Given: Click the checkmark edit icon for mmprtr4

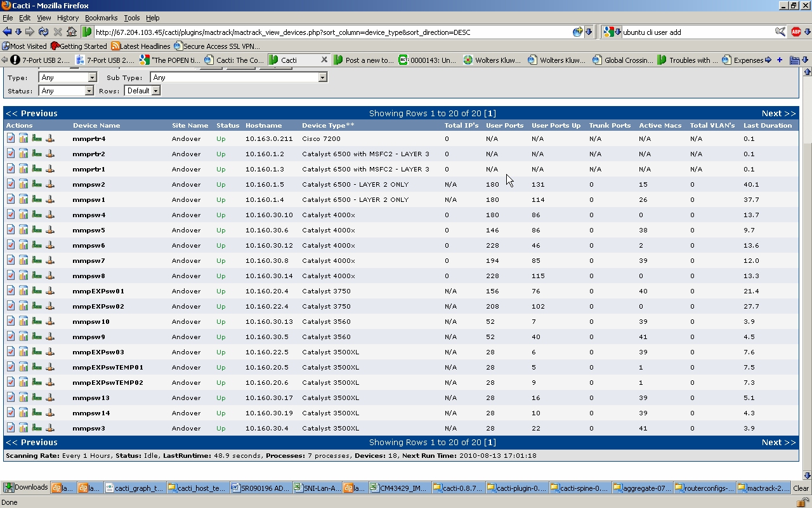Looking at the screenshot, I should (11, 138).
